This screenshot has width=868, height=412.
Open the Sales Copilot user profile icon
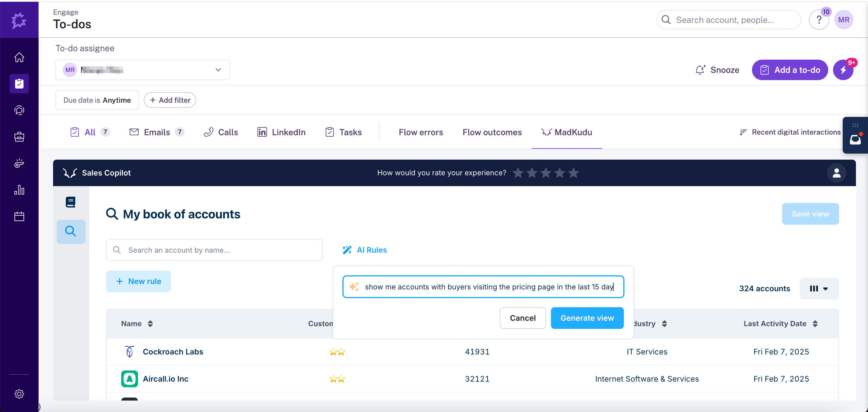tap(836, 173)
